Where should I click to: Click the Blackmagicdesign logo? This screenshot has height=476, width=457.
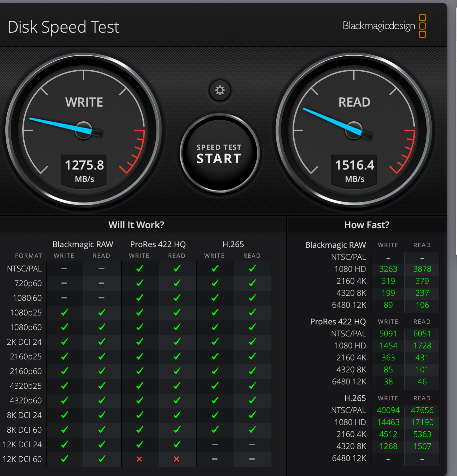pos(384,26)
